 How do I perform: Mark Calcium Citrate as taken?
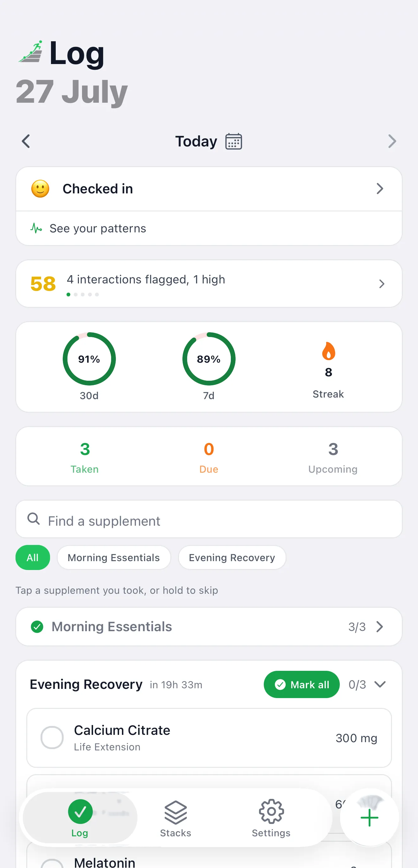[52, 738]
